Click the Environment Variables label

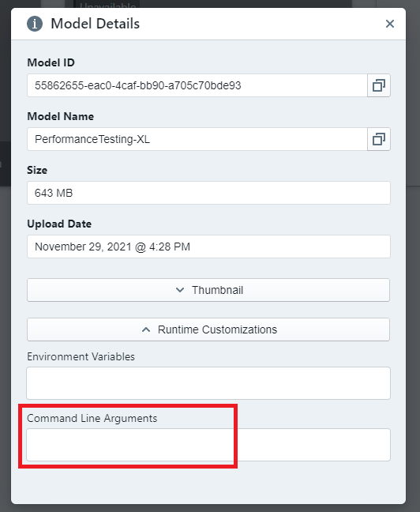(81, 356)
